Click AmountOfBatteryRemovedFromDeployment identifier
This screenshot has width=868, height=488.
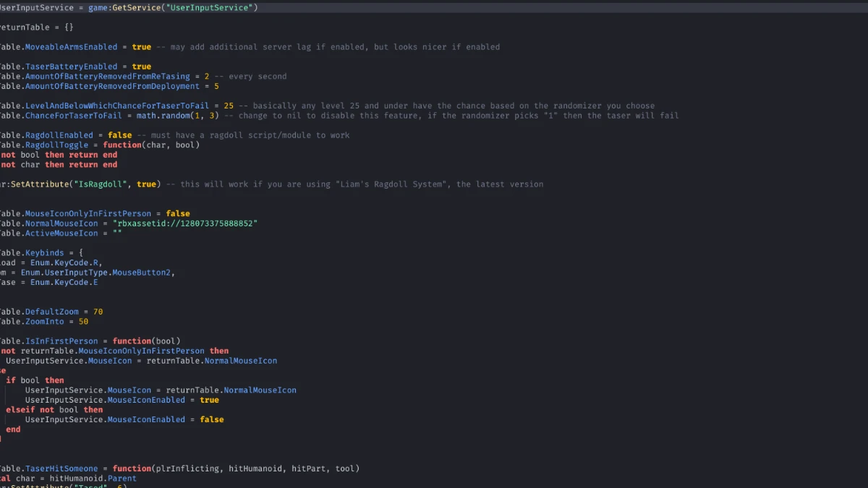[112, 86]
